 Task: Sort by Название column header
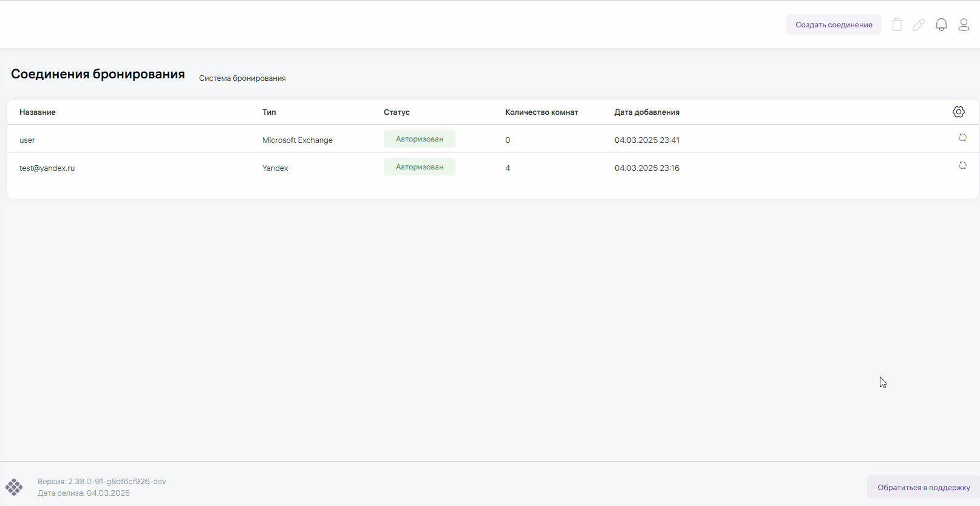[x=38, y=112]
